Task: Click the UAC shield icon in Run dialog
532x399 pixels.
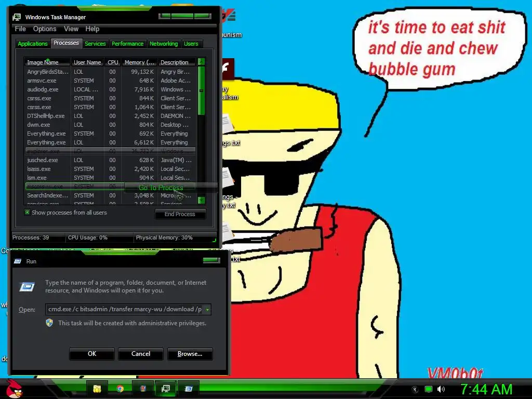Action: [x=49, y=323]
